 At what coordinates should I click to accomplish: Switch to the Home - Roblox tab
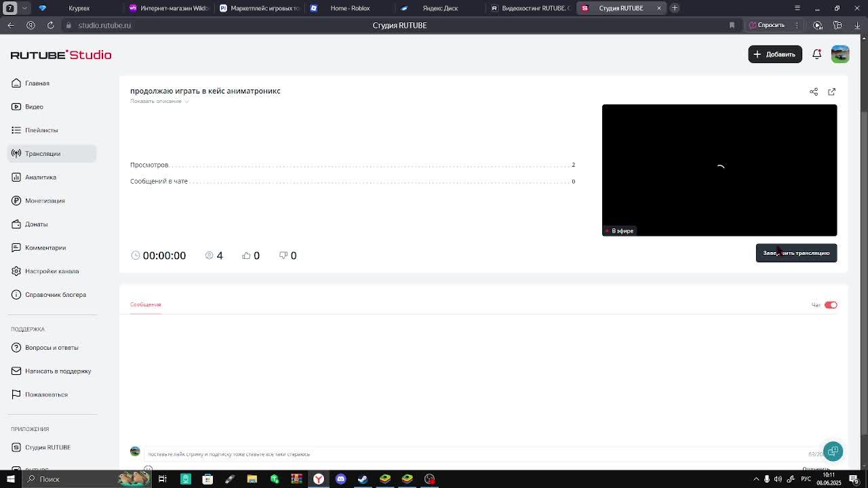(350, 8)
